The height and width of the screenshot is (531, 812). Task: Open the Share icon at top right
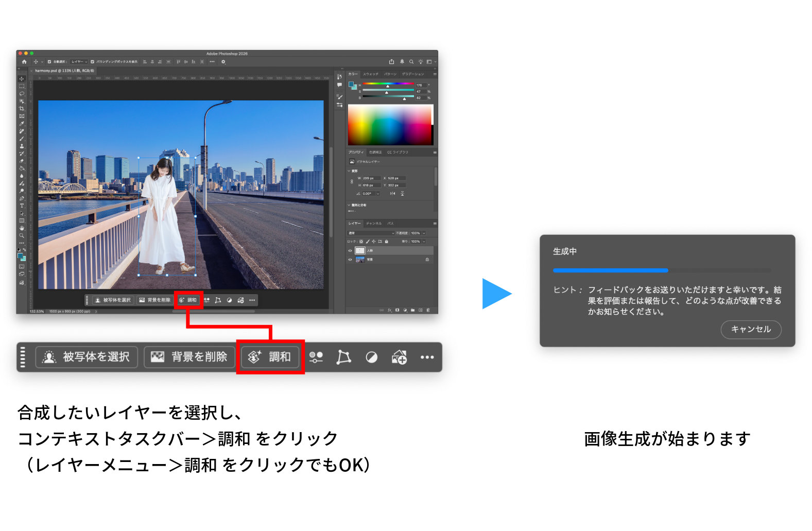pos(391,62)
